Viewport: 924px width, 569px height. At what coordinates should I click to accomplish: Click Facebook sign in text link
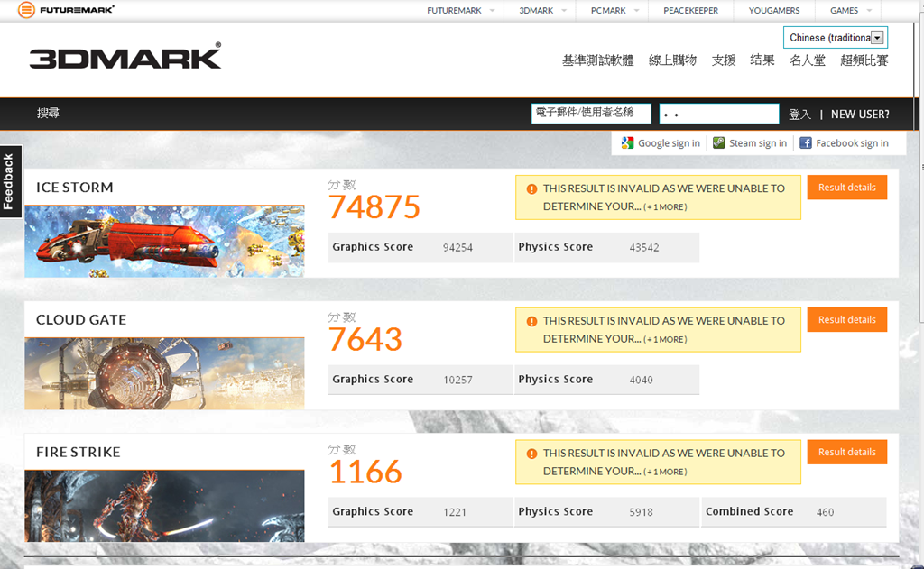[852, 143]
